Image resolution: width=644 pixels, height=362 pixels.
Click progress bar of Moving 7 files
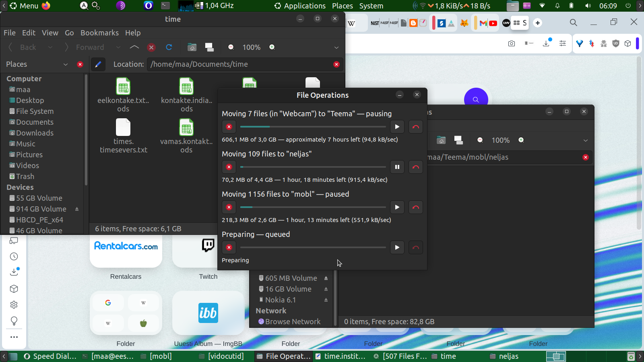point(313,127)
